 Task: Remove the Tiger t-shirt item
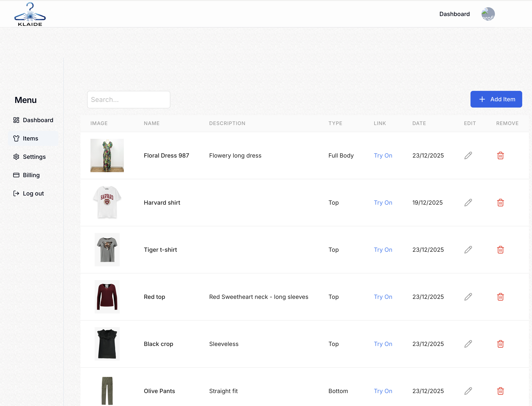pos(501,250)
